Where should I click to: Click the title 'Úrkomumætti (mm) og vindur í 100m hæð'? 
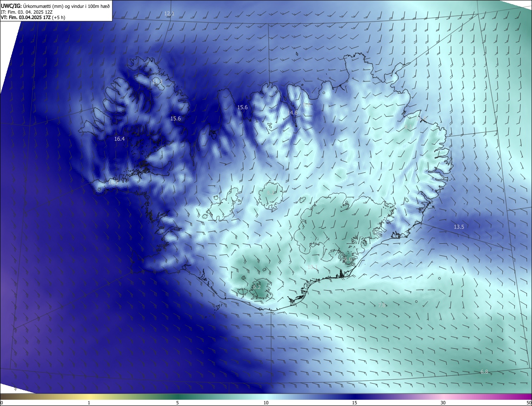(66, 5)
